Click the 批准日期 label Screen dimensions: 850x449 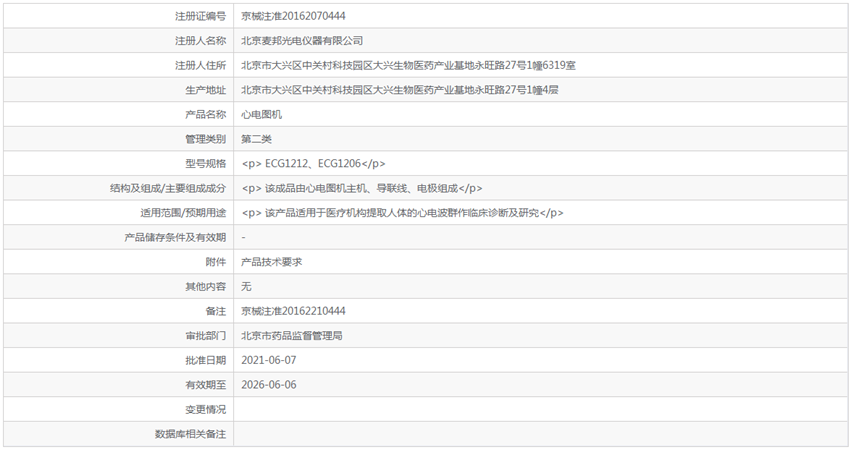click(205, 360)
